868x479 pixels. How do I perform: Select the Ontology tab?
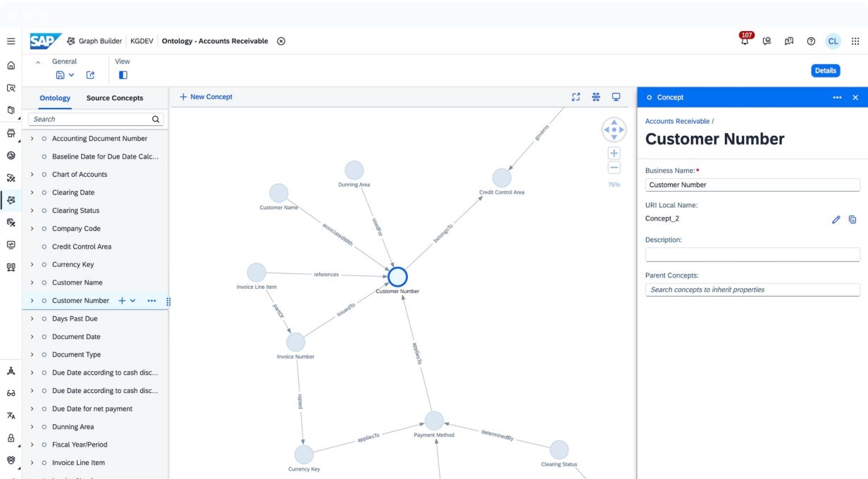(55, 98)
